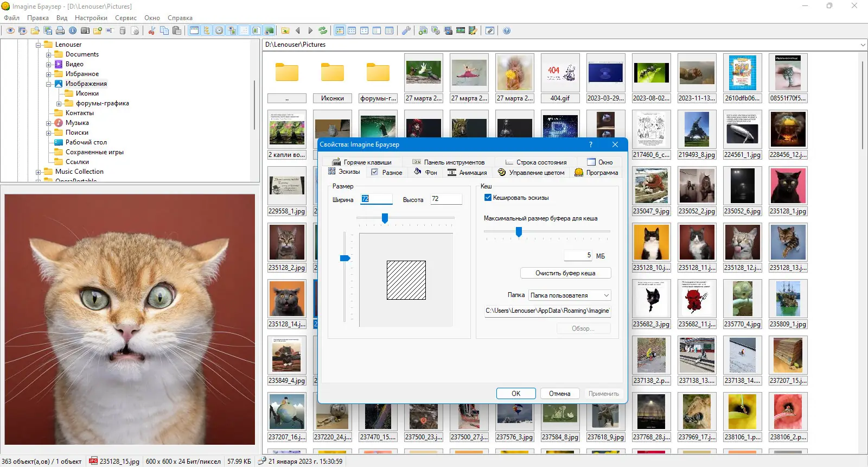The height and width of the screenshot is (467, 868).
Task: Click the blue question mark help icon
Action: click(x=507, y=31)
